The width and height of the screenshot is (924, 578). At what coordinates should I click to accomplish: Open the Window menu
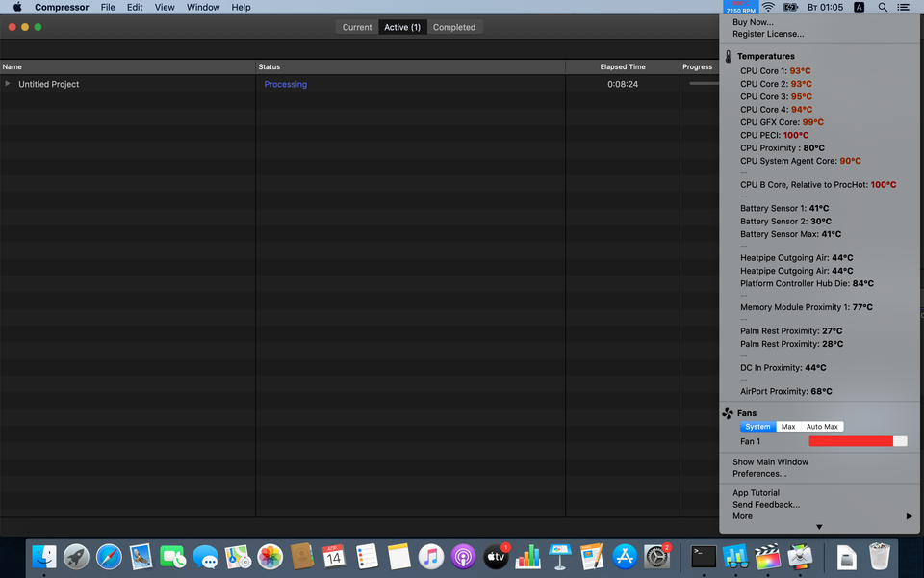point(203,7)
